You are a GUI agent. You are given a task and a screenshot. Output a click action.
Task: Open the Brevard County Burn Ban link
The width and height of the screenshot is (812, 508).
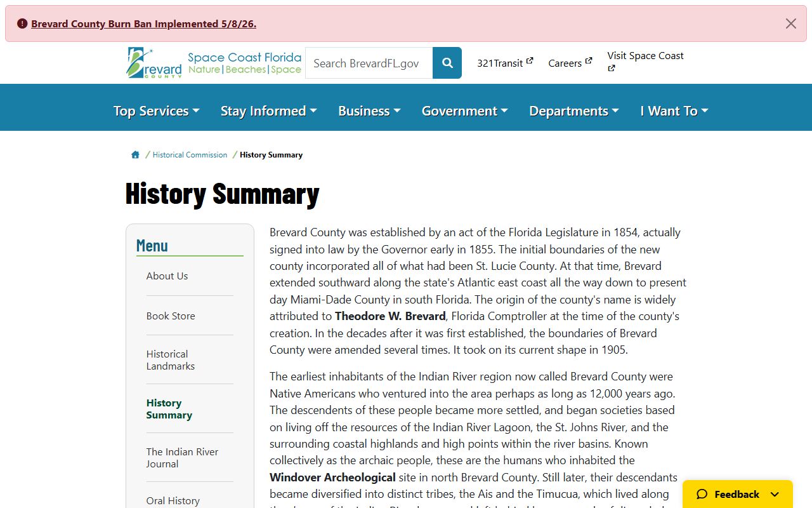(x=143, y=24)
